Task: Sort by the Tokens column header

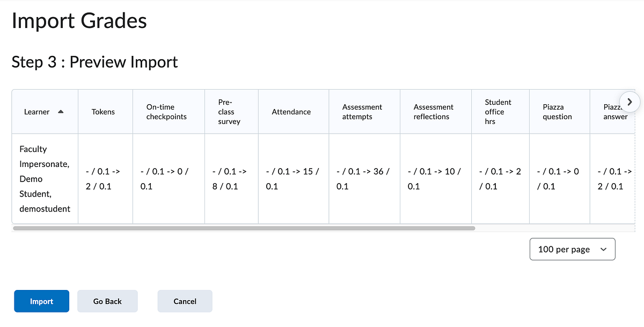Action: 103,112
